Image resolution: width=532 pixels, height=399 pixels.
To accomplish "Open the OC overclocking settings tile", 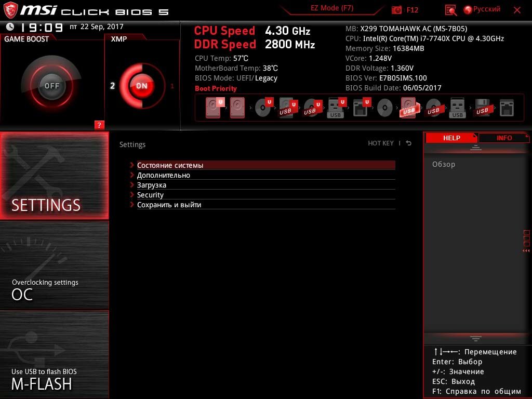I will pyautogui.click(x=54, y=265).
